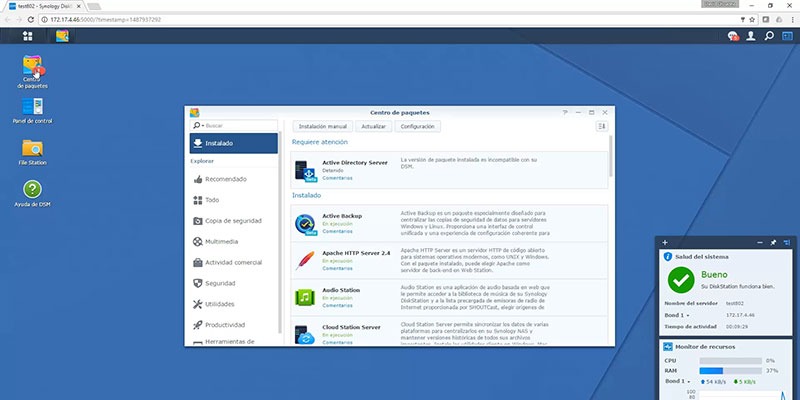
Task: Click Active Directory Server package icon
Action: (306, 171)
